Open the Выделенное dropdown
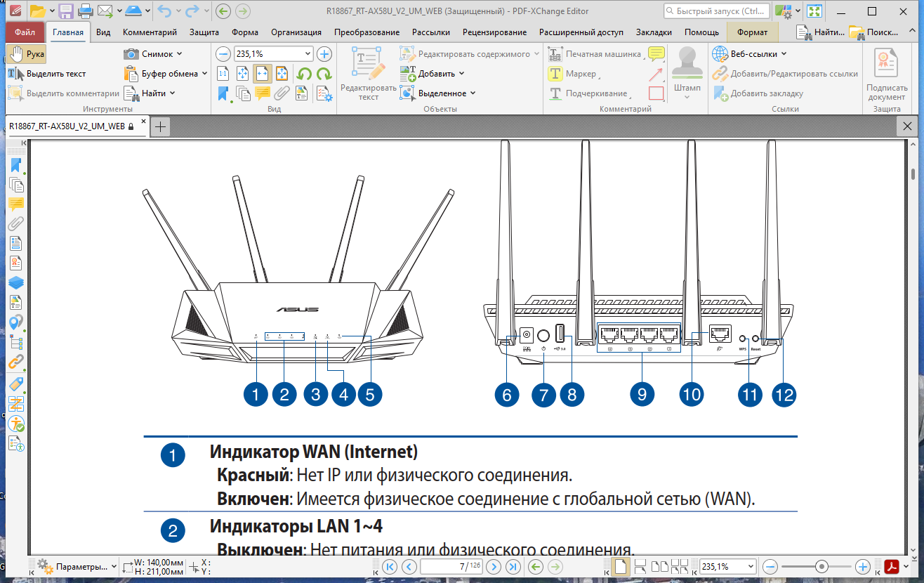The height and width of the screenshot is (583, 924). (438, 93)
